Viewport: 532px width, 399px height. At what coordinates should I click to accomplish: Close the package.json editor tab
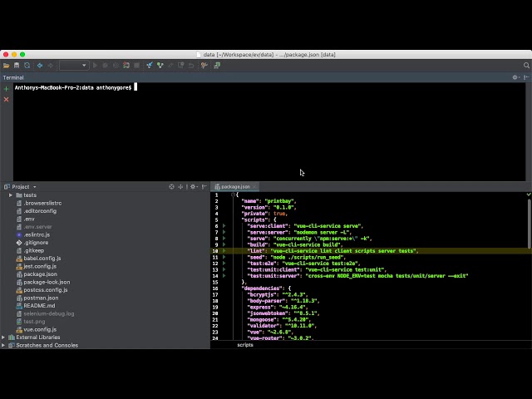click(x=254, y=186)
